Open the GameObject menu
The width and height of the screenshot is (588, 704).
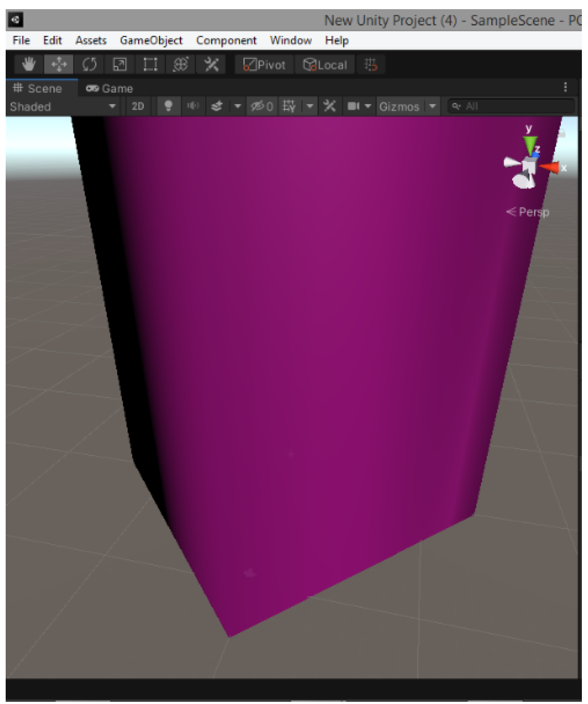151,41
